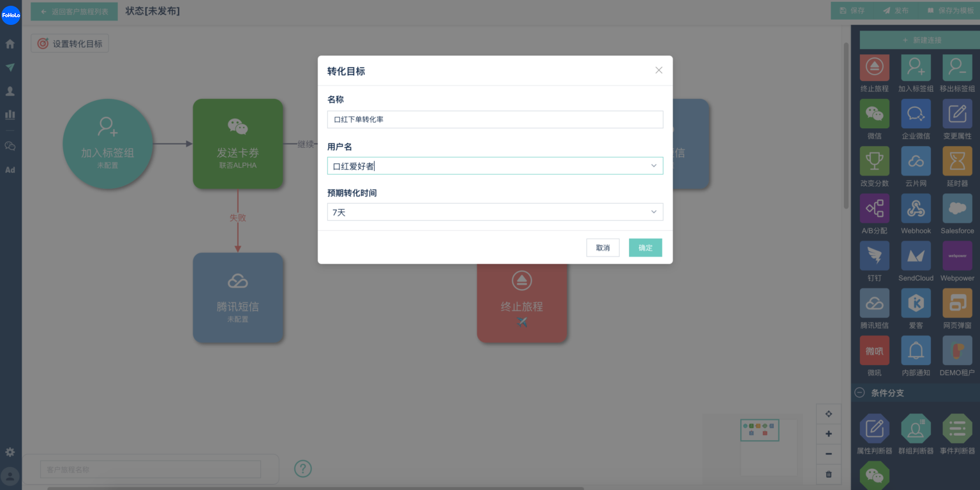Click the canvas vertical scrollbar
Viewport: 980px width, 490px height.
[x=846, y=125]
